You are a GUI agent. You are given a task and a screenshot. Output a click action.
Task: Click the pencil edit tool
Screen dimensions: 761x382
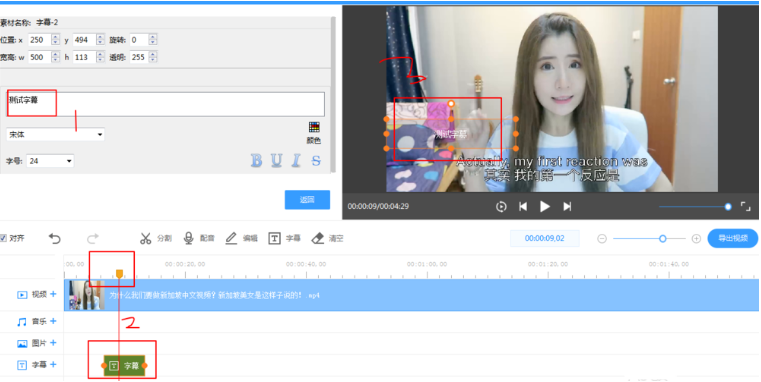click(231, 238)
